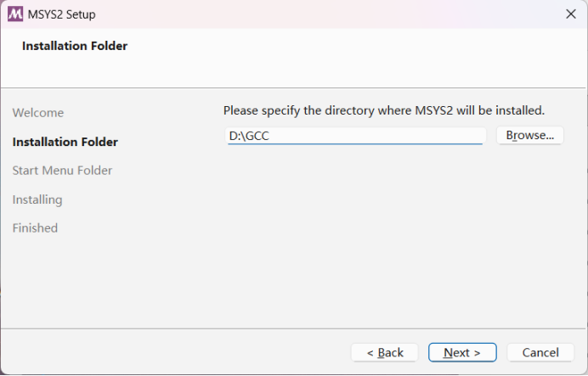Select the Start Menu Folder step
Image resolution: width=588 pixels, height=376 pixels.
[62, 171]
